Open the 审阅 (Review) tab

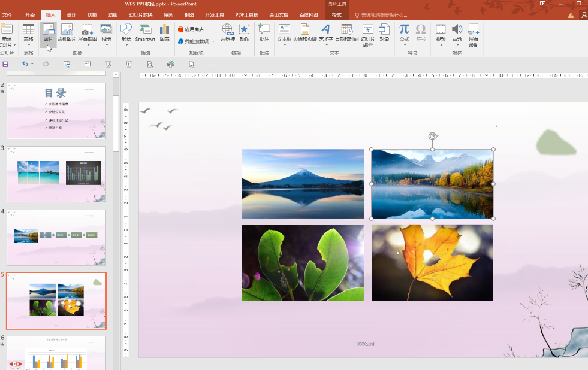(x=168, y=15)
